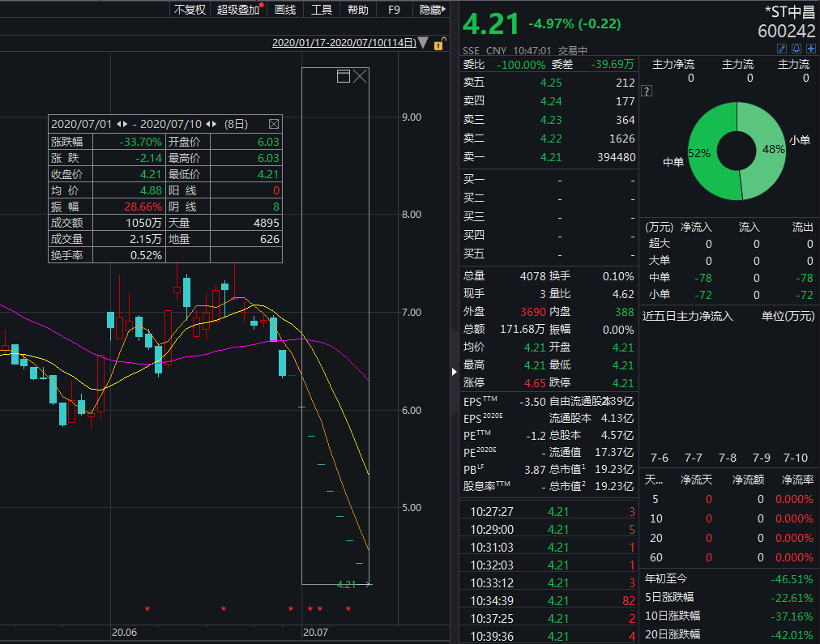Click the pencil note icon under stock code
The width and height of the screenshot is (820, 644).
click(783, 49)
